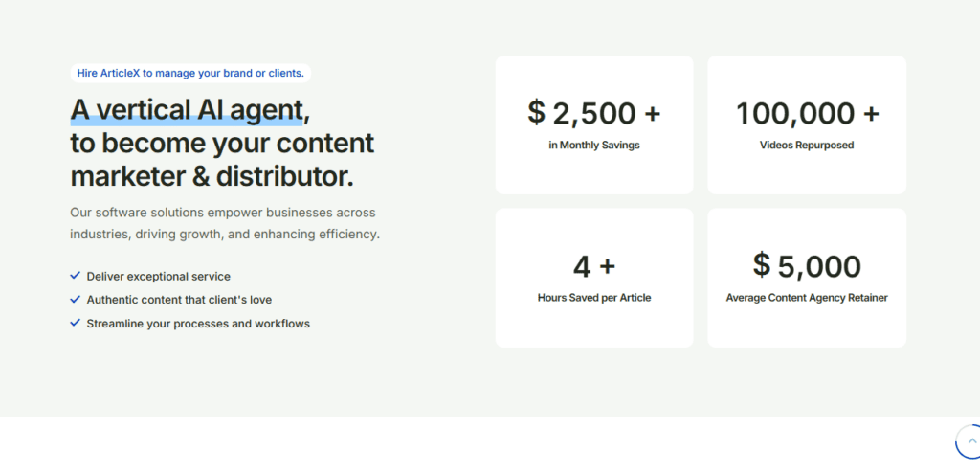The height and width of the screenshot is (473, 980).
Task: Click the "Average Content Agency Retainer" label
Action: [x=807, y=298]
